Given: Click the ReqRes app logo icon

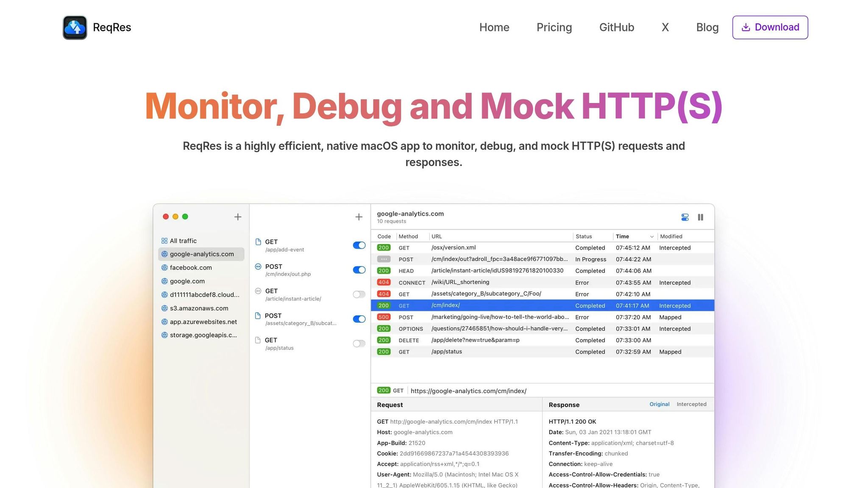Looking at the screenshot, I should coord(75,28).
